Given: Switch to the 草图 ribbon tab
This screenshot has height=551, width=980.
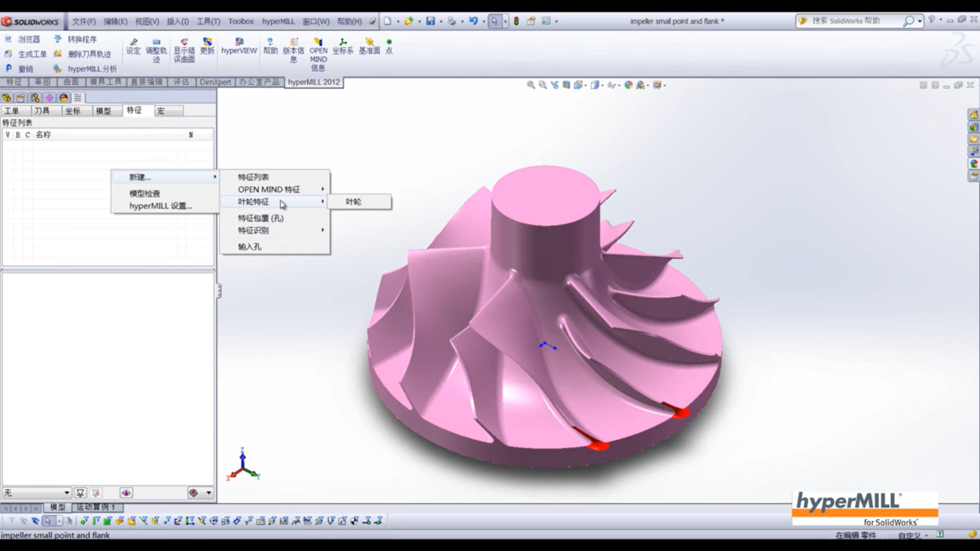Looking at the screenshot, I should click(x=42, y=82).
